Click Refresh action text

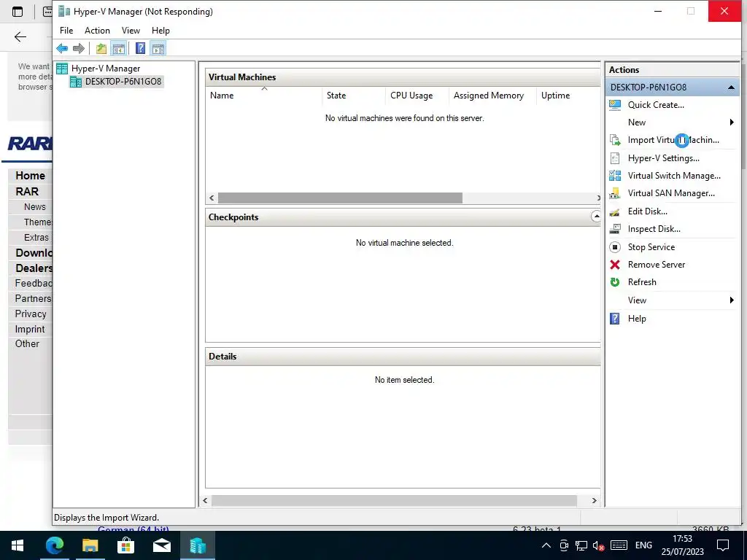(x=642, y=282)
